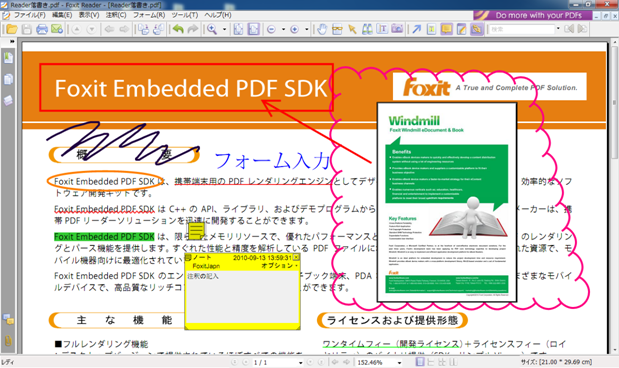Click the yellow sticky note icon on page

pos(196,231)
